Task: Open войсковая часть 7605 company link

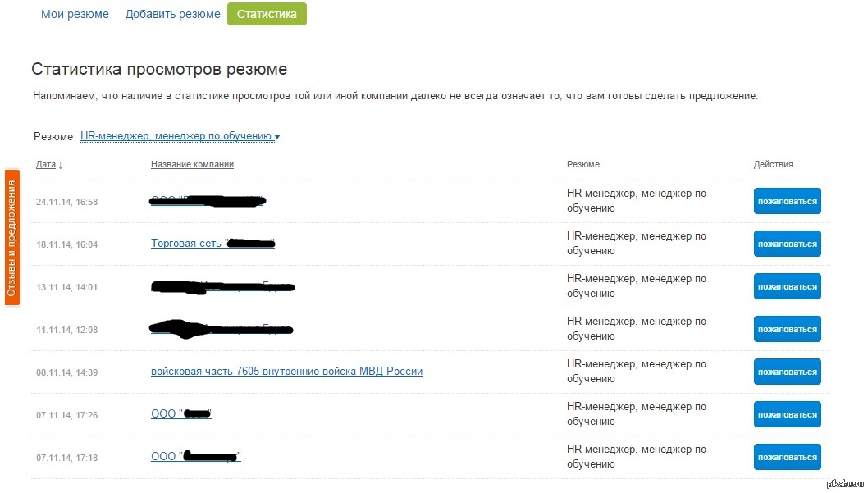Action: point(286,372)
